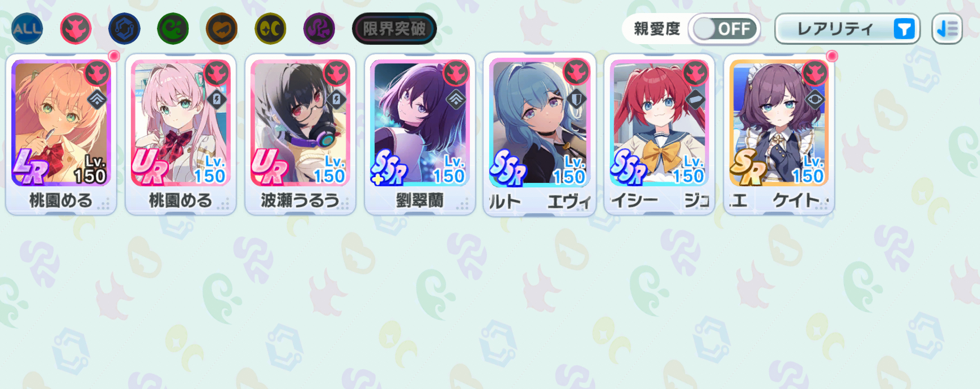Image resolution: width=980 pixels, height=389 pixels.
Task: Pick the red twin-tail SSR card
Action: click(x=659, y=134)
